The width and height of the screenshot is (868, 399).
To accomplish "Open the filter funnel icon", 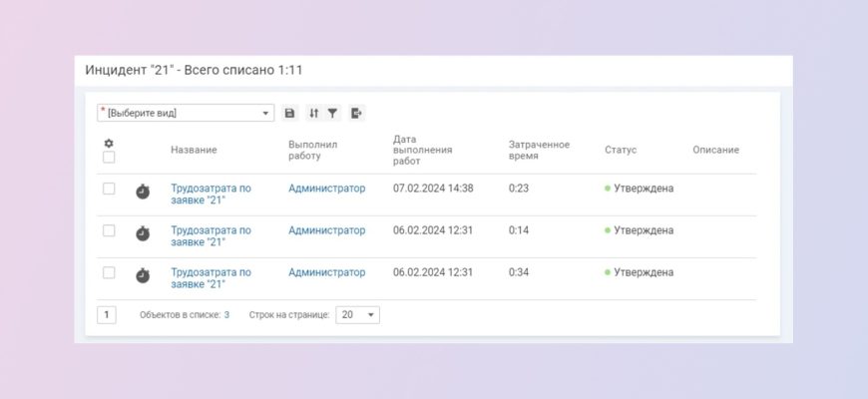I will pyautogui.click(x=333, y=114).
